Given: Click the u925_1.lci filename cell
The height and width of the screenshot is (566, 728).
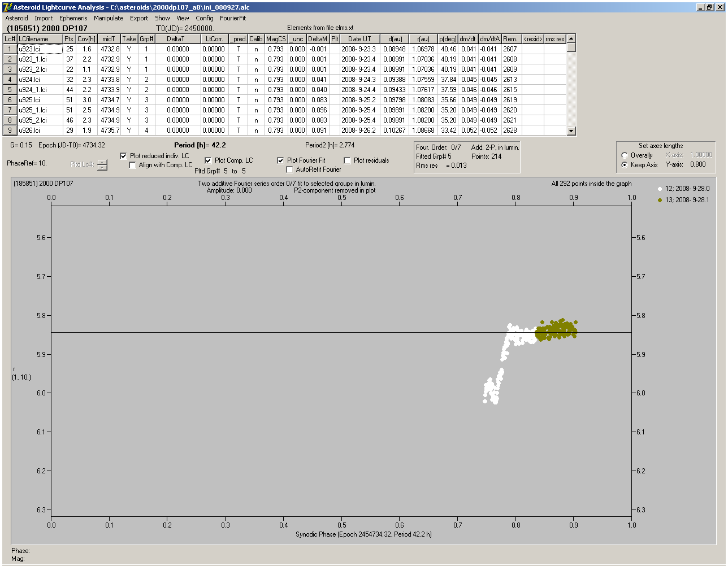Looking at the screenshot, I should [x=40, y=110].
